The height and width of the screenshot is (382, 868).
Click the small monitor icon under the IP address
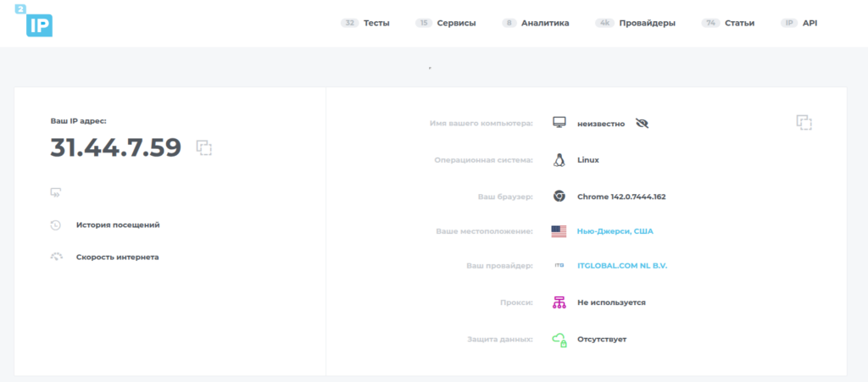tap(56, 193)
